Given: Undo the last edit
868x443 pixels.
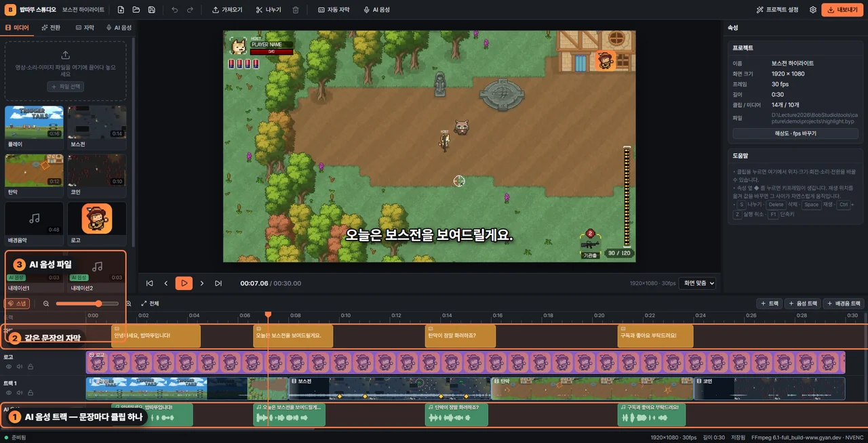Looking at the screenshot, I should point(175,10).
